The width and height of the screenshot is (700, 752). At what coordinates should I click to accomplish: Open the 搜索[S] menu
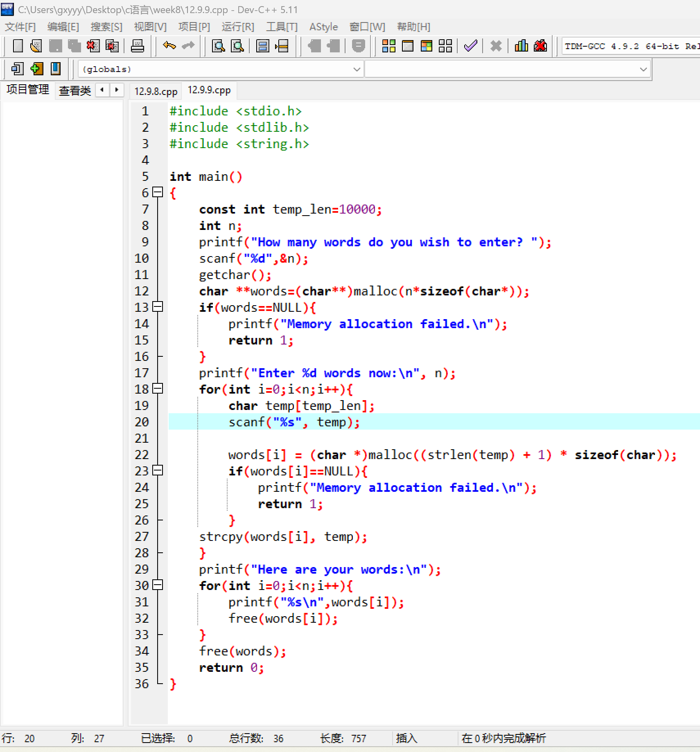pyautogui.click(x=106, y=27)
